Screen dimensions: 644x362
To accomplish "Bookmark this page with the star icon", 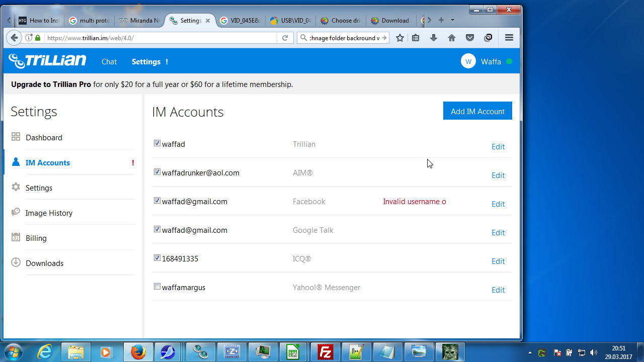I will pyautogui.click(x=400, y=38).
